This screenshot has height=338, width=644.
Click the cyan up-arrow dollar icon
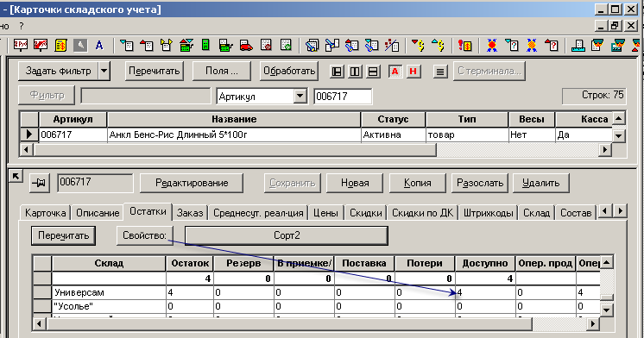438,45
